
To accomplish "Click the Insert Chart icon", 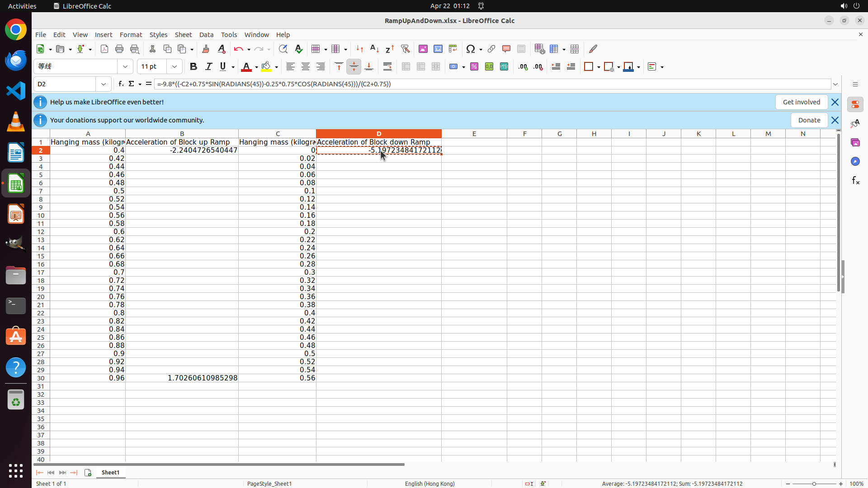I will (438, 49).
